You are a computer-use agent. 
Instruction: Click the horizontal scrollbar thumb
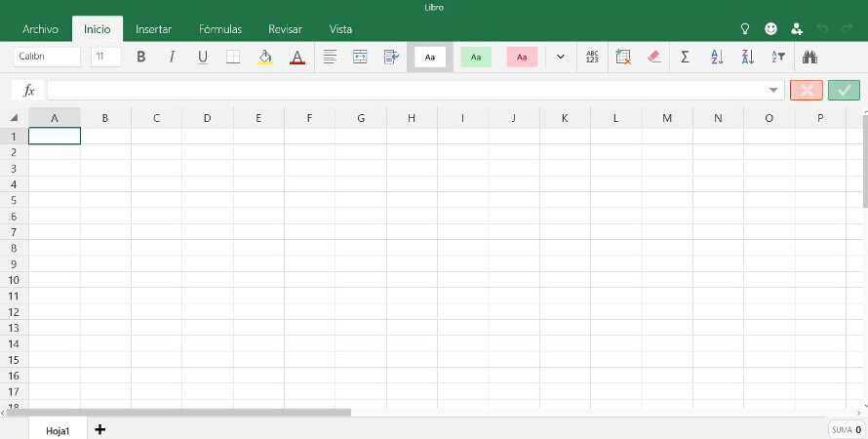point(178,413)
